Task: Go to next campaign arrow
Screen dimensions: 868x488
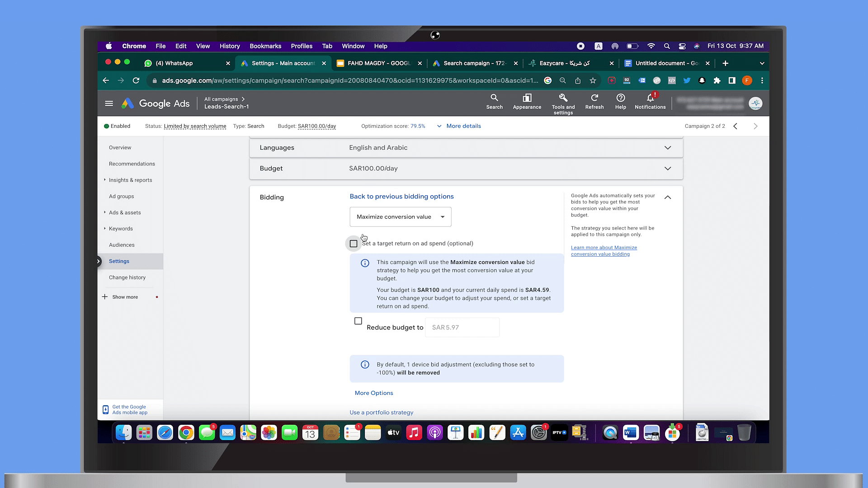Action: pyautogui.click(x=755, y=126)
